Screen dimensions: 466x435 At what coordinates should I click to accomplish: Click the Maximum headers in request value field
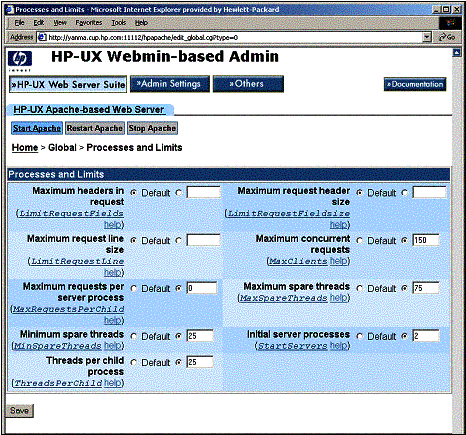point(203,192)
